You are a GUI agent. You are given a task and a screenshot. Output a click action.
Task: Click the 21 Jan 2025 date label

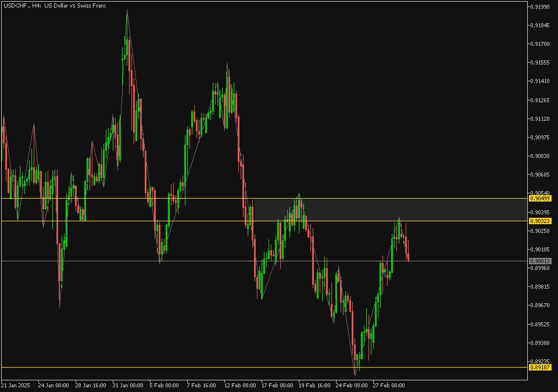point(16,385)
